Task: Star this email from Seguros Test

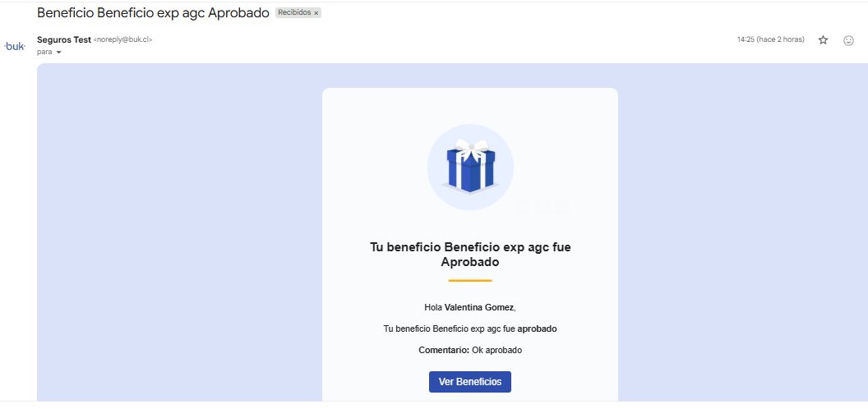Action: click(x=823, y=40)
